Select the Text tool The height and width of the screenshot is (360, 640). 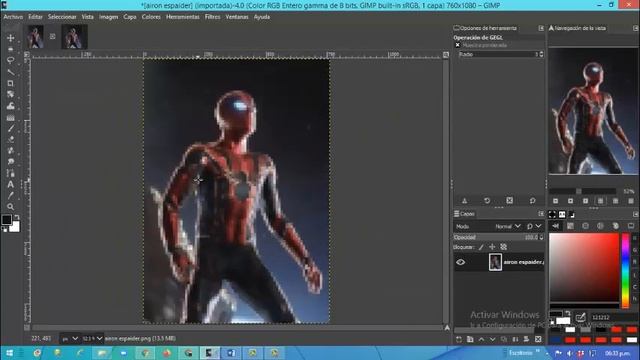pos(11,184)
